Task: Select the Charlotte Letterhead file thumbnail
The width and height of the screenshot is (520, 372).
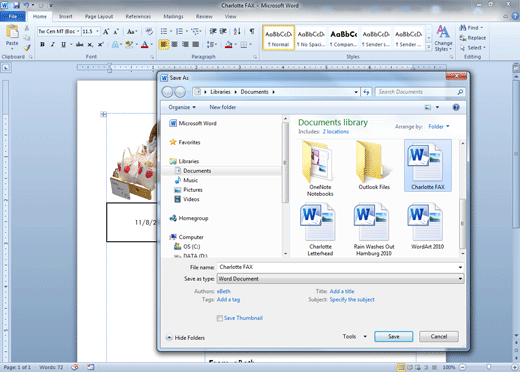Action: click(320, 230)
